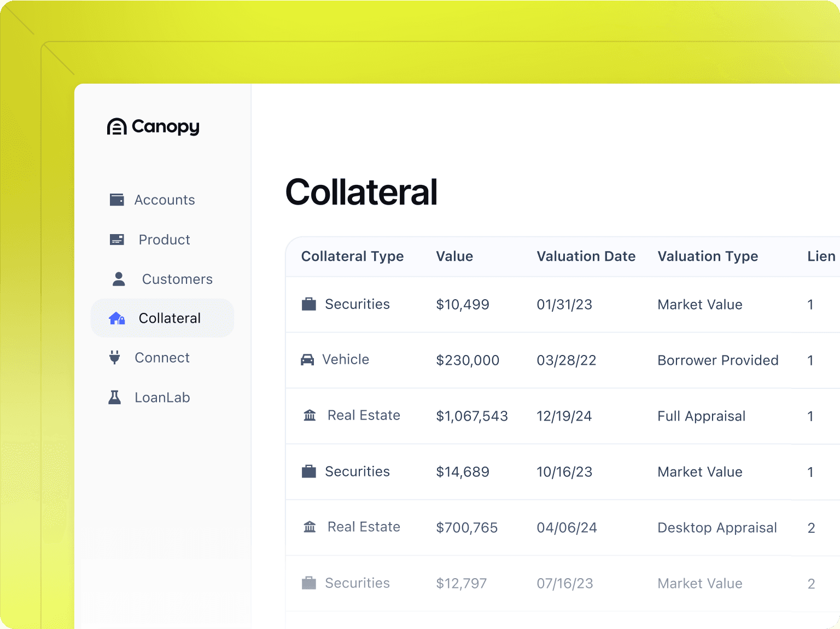Click the Collateral house icon
Viewport: 840px width, 629px height.
tap(116, 318)
